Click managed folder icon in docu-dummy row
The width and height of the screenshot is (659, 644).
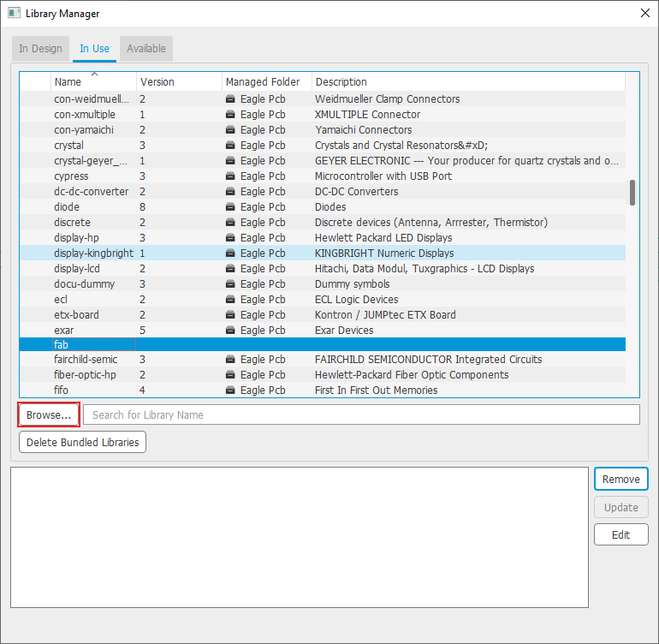[230, 284]
